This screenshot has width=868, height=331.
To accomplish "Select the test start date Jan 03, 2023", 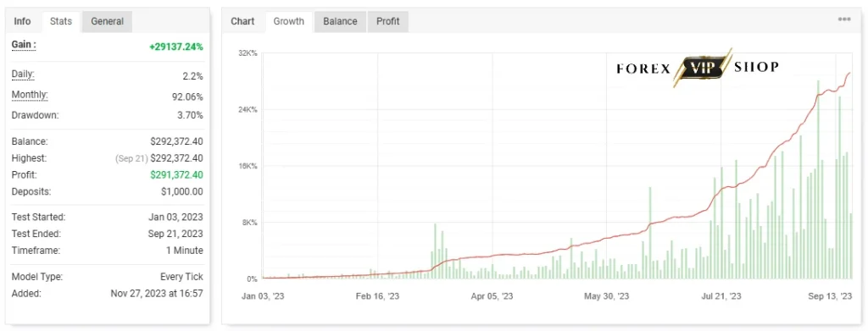I will click(x=175, y=218).
